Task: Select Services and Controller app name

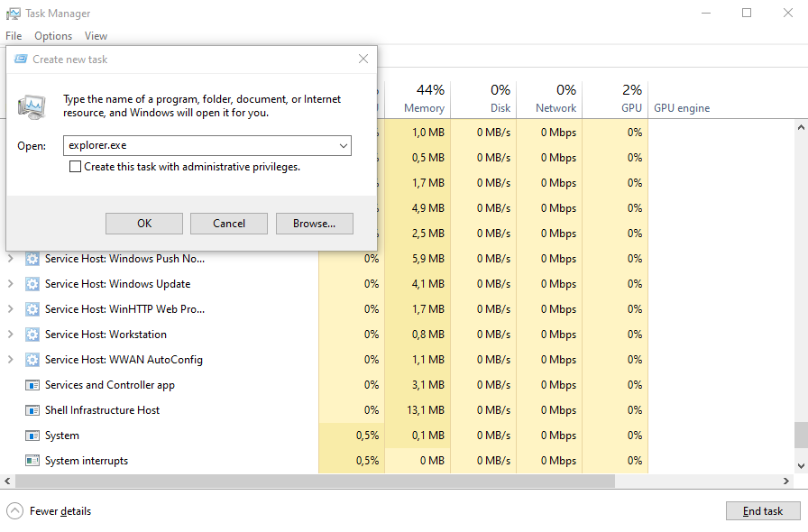Action: click(x=110, y=385)
